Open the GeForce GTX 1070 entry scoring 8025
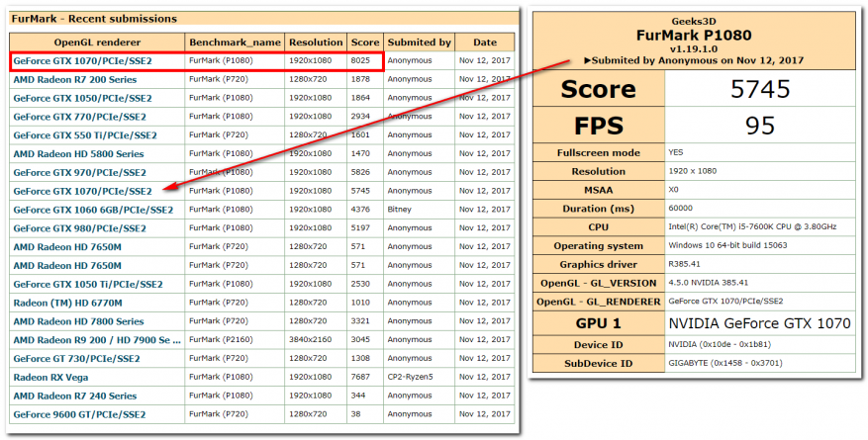Image resolution: width=868 pixels, height=440 pixels. [82, 61]
